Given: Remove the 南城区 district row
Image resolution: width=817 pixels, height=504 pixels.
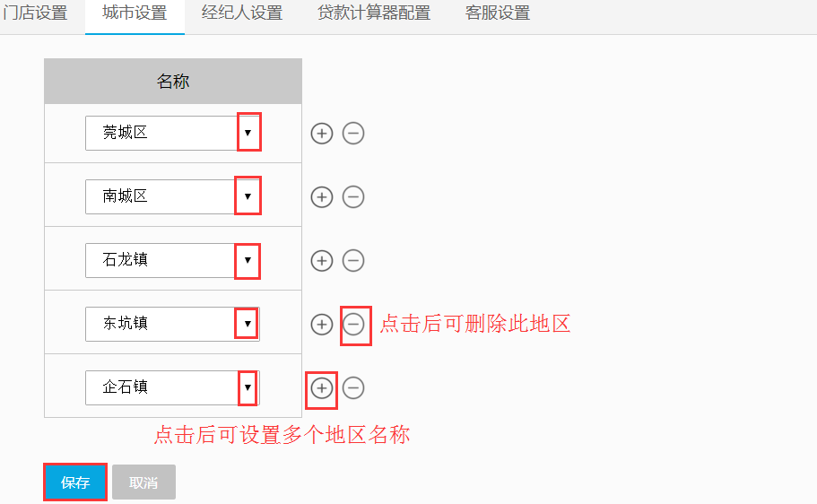Looking at the screenshot, I should (353, 197).
